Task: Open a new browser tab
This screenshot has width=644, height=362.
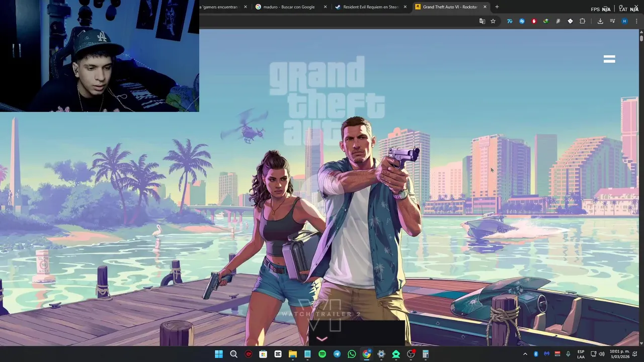Action: (x=497, y=7)
